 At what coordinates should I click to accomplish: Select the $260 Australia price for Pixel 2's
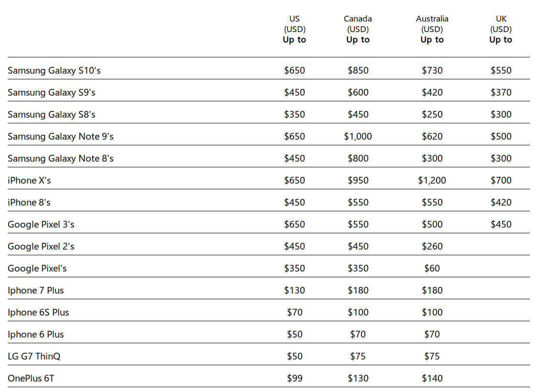pos(432,247)
